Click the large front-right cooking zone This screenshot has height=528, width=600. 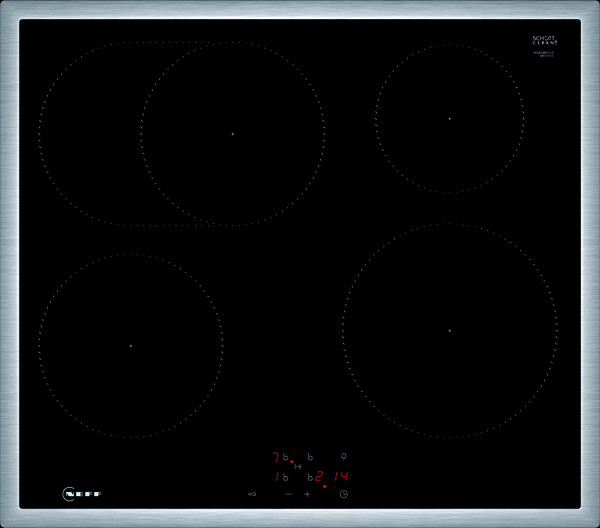(449, 330)
